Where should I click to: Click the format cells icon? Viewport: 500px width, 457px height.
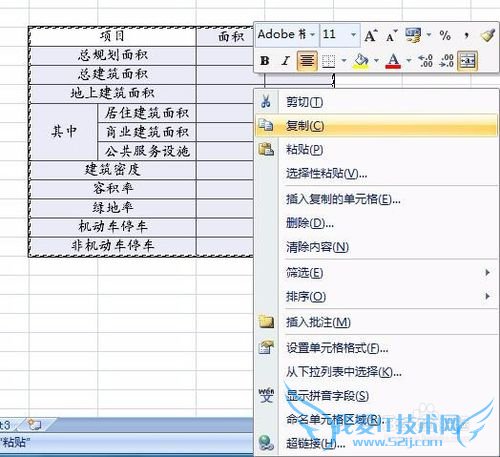(266, 347)
